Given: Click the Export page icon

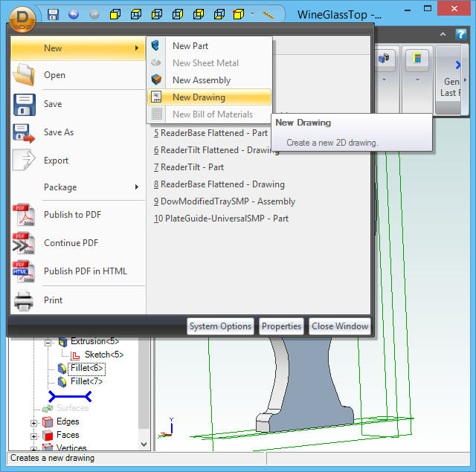Looking at the screenshot, I should (24, 160).
